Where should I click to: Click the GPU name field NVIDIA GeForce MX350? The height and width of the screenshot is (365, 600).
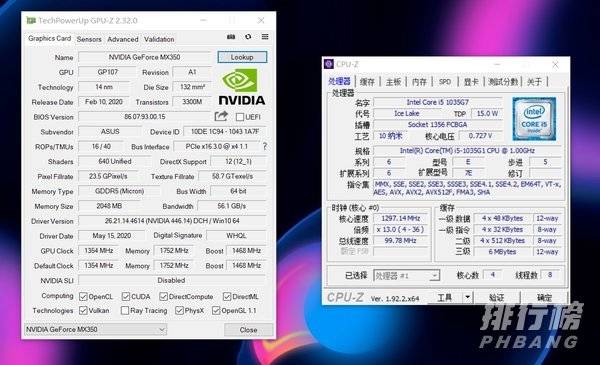pyautogui.click(x=144, y=57)
